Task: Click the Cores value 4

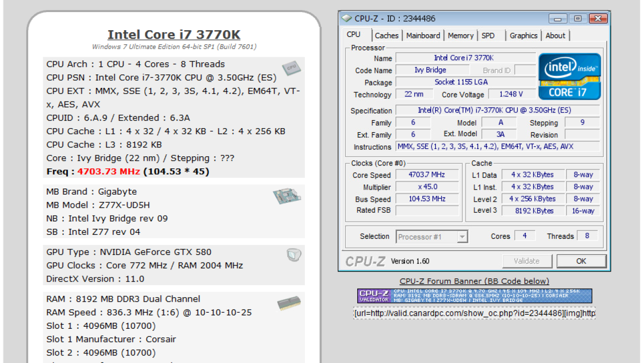Action: pos(524,235)
